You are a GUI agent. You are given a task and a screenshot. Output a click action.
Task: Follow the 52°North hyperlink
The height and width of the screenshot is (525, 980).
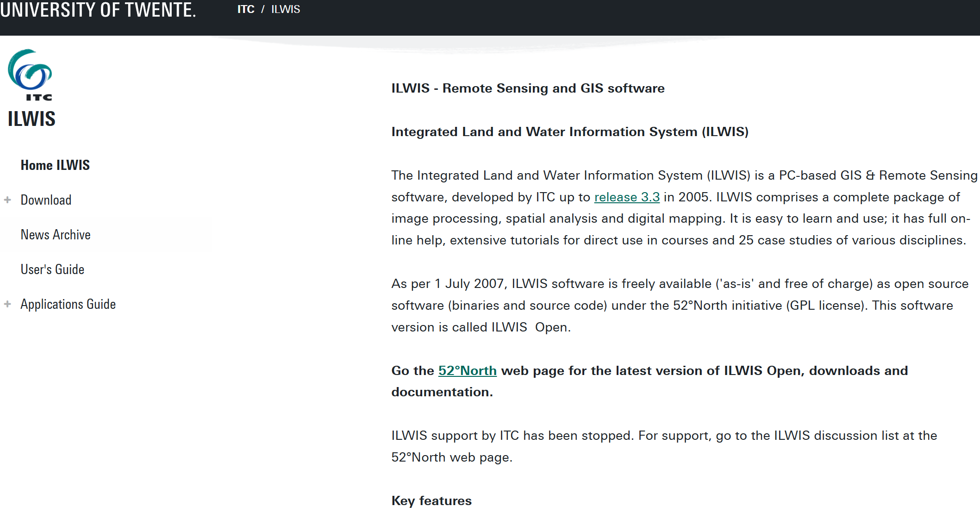coord(467,371)
